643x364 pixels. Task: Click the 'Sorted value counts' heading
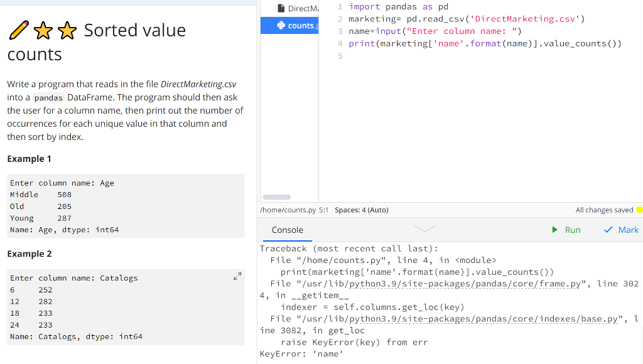click(x=96, y=42)
